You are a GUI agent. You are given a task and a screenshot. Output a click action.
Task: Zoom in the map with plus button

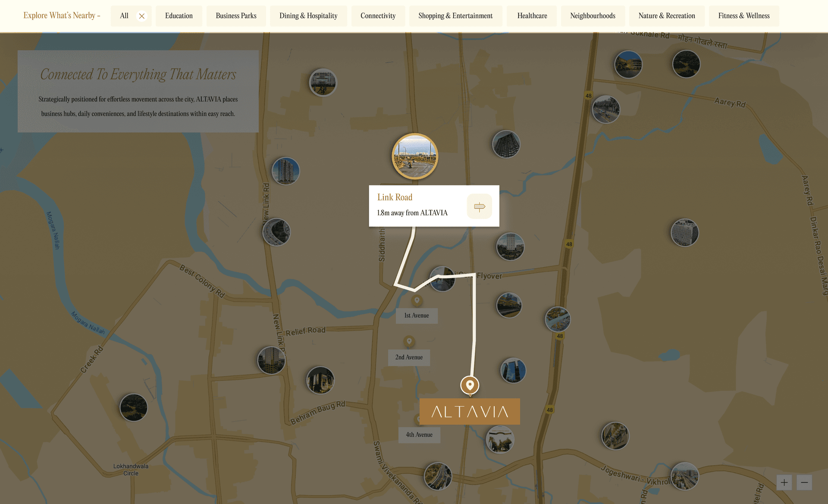pos(784,482)
